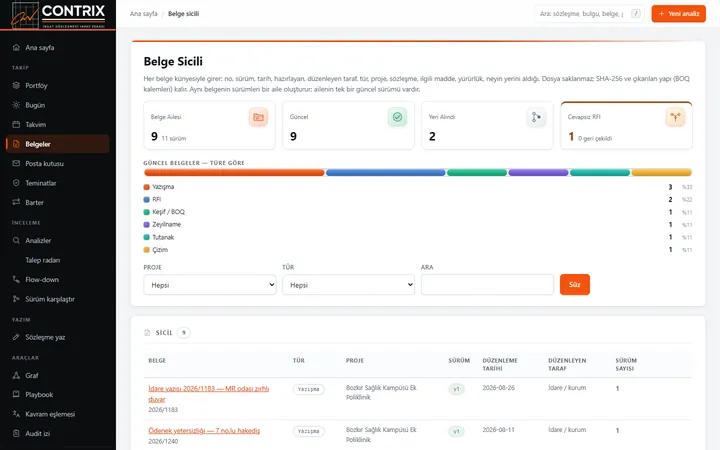The width and height of the screenshot is (720, 450).
Task: Click the Contrix logo
Action: pos(58,15)
